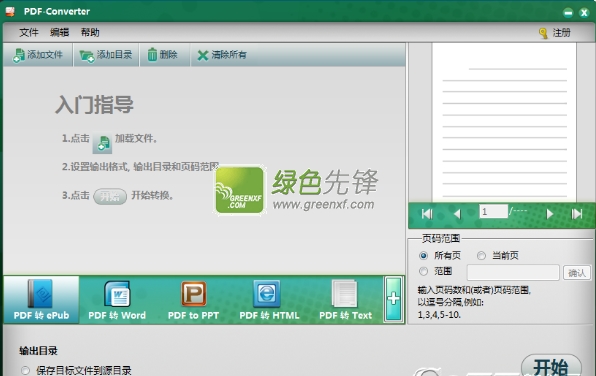Click the add-file icon in the guide step 1
596x376 pixels.
(102, 143)
